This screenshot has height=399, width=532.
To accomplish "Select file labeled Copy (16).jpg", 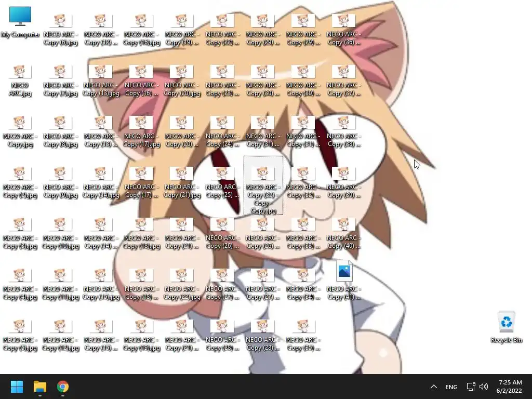I will (x=141, y=30).
